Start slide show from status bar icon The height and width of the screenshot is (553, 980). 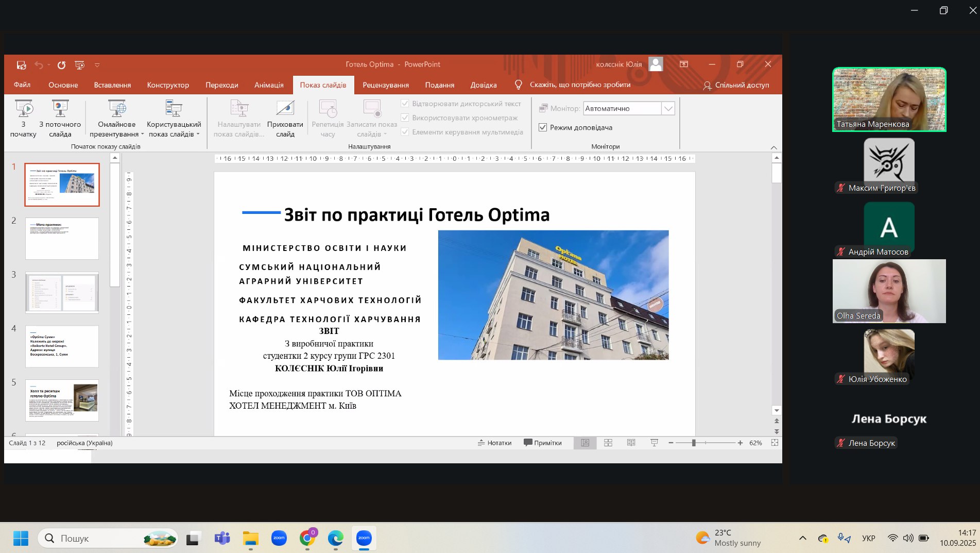point(655,443)
